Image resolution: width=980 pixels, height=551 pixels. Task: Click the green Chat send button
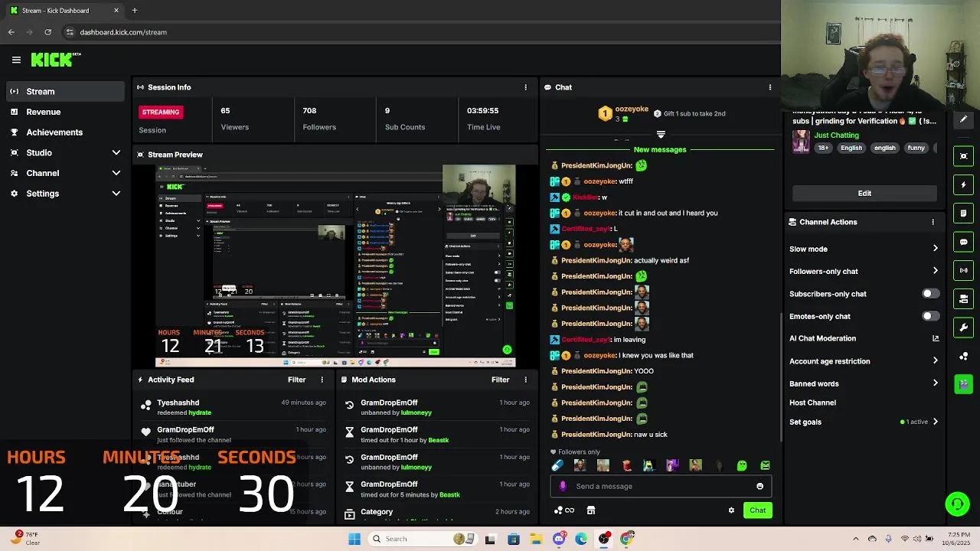coord(757,510)
